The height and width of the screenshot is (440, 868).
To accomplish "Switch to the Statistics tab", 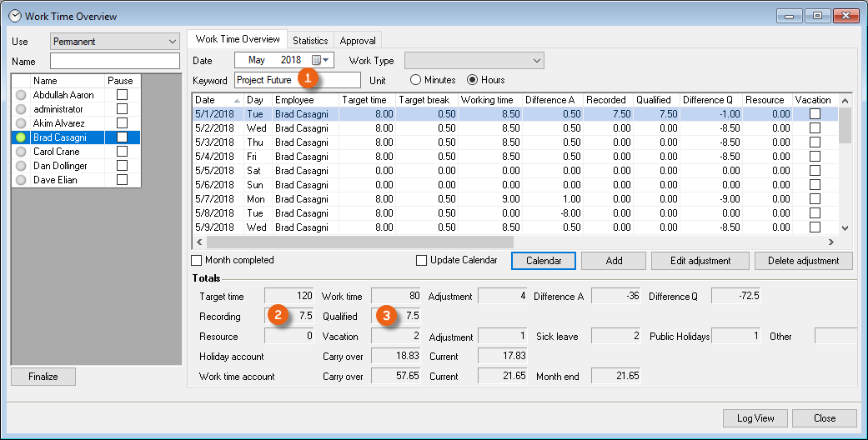I will point(309,40).
